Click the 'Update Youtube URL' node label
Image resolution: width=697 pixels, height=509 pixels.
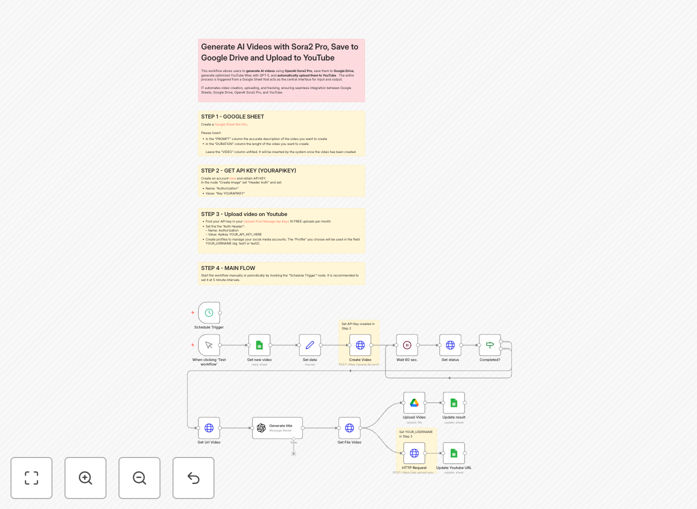(x=454, y=468)
